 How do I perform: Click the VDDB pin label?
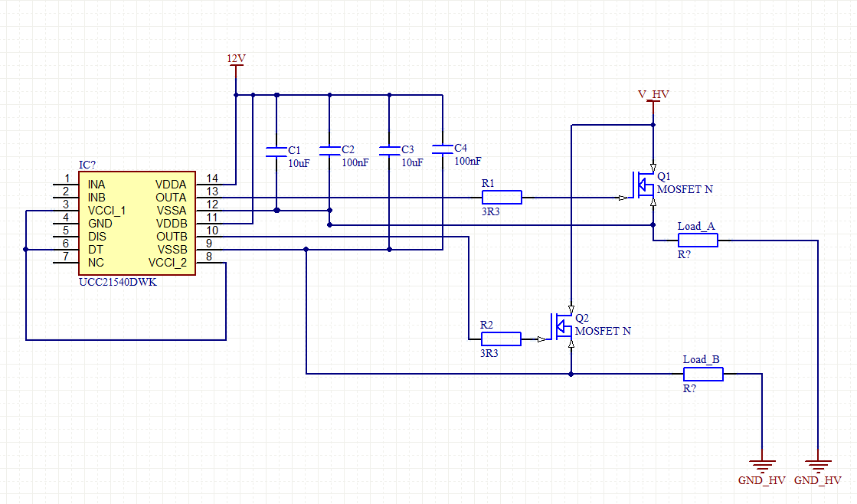click(172, 224)
